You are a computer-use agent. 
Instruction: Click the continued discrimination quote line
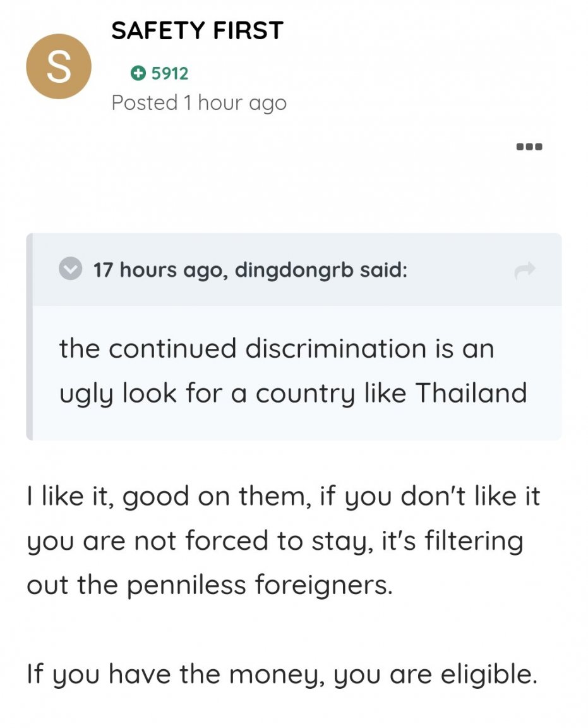click(277, 348)
